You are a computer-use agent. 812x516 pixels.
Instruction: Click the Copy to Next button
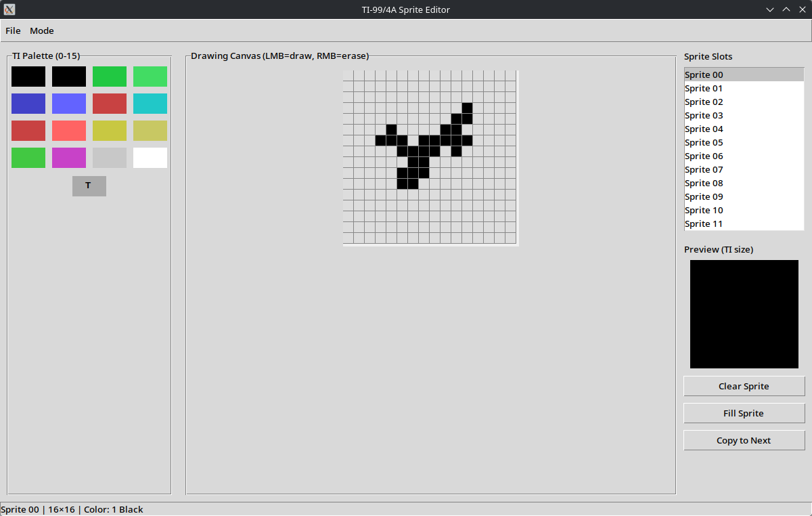click(744, 440)
